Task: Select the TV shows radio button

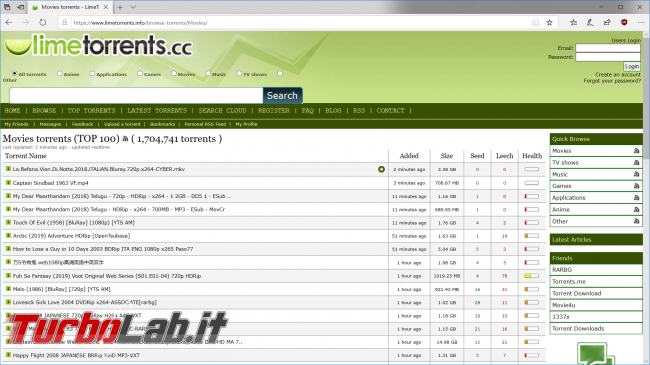Action: [x=239, y=73]
